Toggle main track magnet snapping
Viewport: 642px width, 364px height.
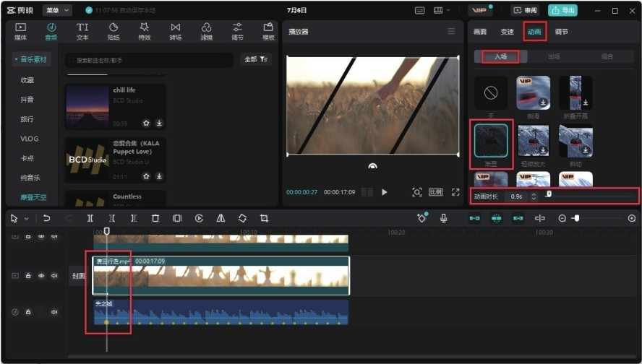(x=474, y=218)
